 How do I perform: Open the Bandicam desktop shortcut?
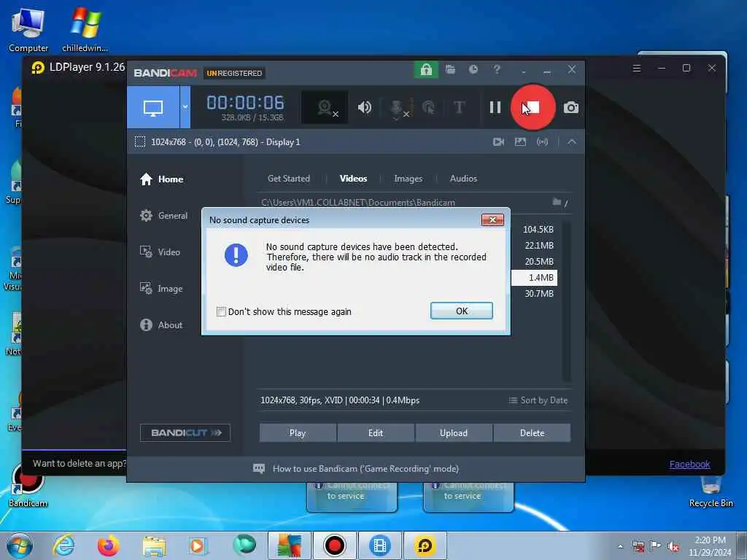(x=28, y=486)
